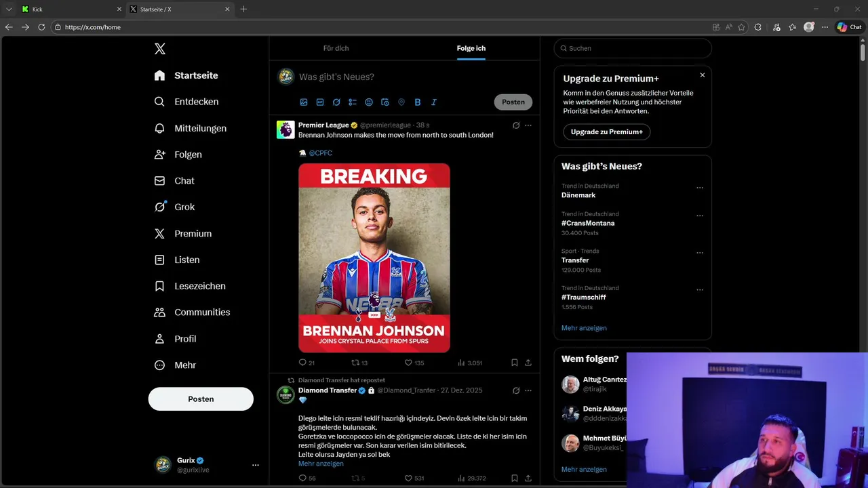The width and height of the screenshot is (868, 488).
Task: Click the large Posten button in the sidebar
Action: [201, 399]
